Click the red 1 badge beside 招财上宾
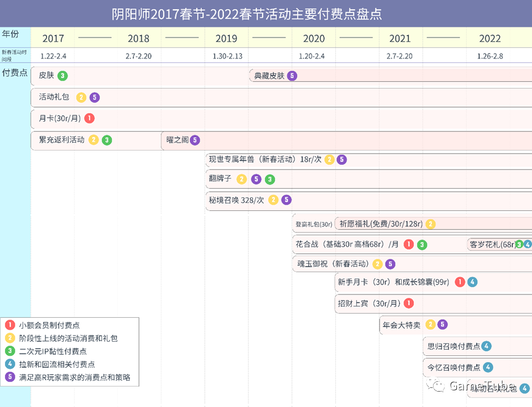532x407 pixels. coord(409,303)
